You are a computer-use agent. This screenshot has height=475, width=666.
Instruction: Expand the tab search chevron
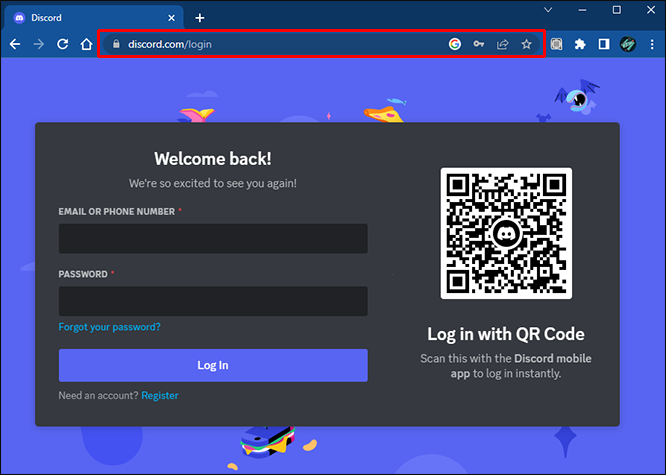(548, 10)
